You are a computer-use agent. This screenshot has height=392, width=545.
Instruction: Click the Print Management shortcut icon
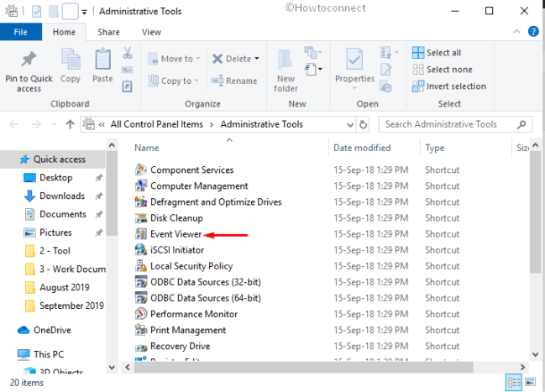click(141, 330)
